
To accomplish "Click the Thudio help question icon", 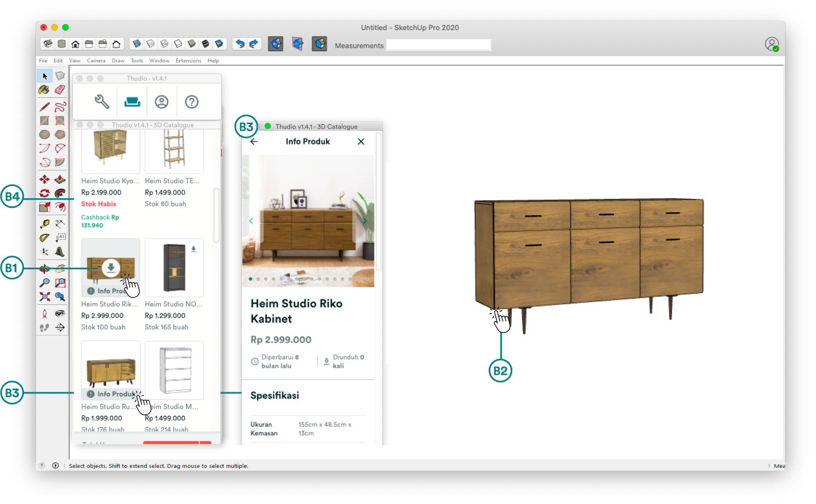I will 192,102.
